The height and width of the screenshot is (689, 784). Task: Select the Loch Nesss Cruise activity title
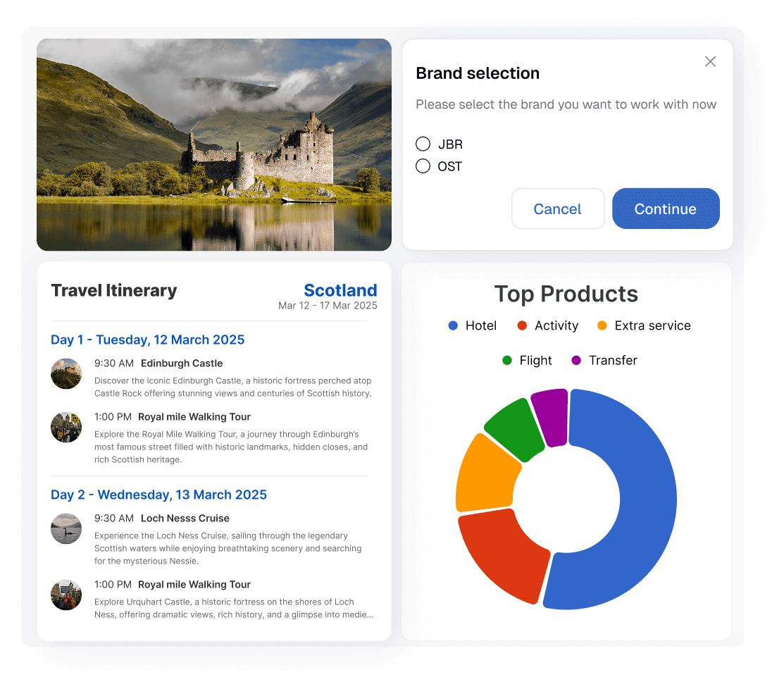coord(185,519)
